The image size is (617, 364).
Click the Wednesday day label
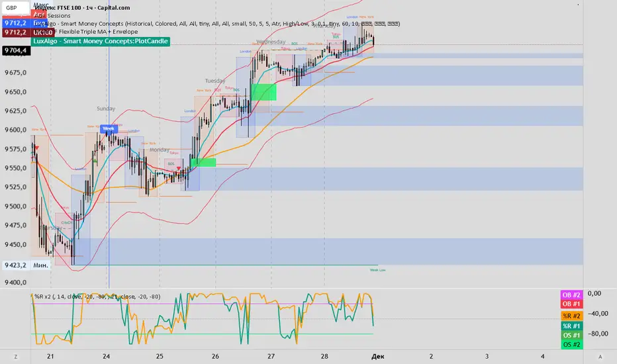(x=271, y=42)
